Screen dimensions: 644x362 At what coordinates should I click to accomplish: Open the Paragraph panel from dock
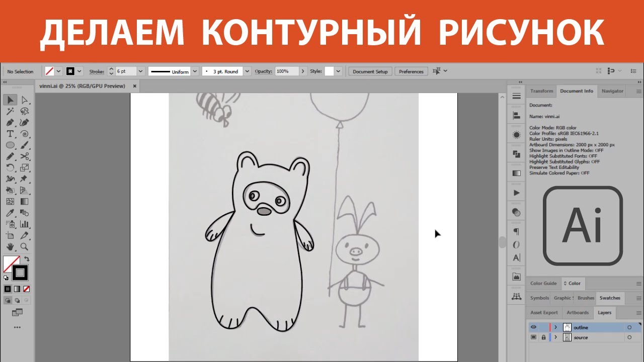pyautogui.click(x=516, y=232)
